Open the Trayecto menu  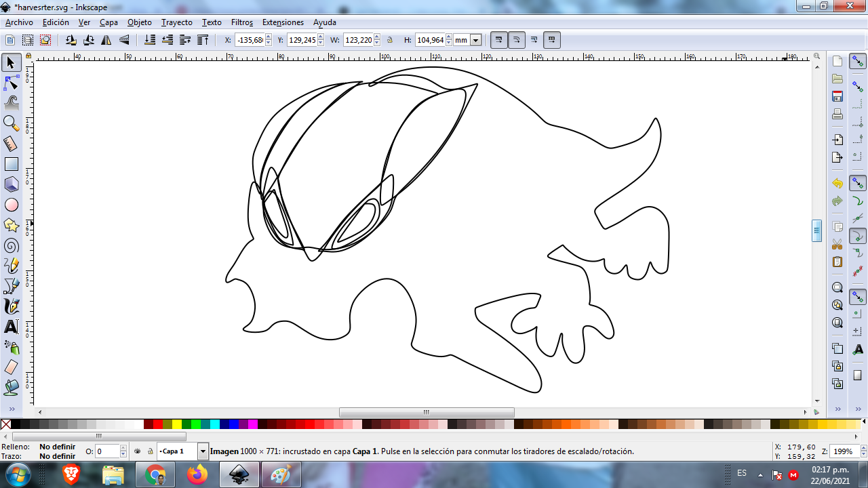(177, 22)
